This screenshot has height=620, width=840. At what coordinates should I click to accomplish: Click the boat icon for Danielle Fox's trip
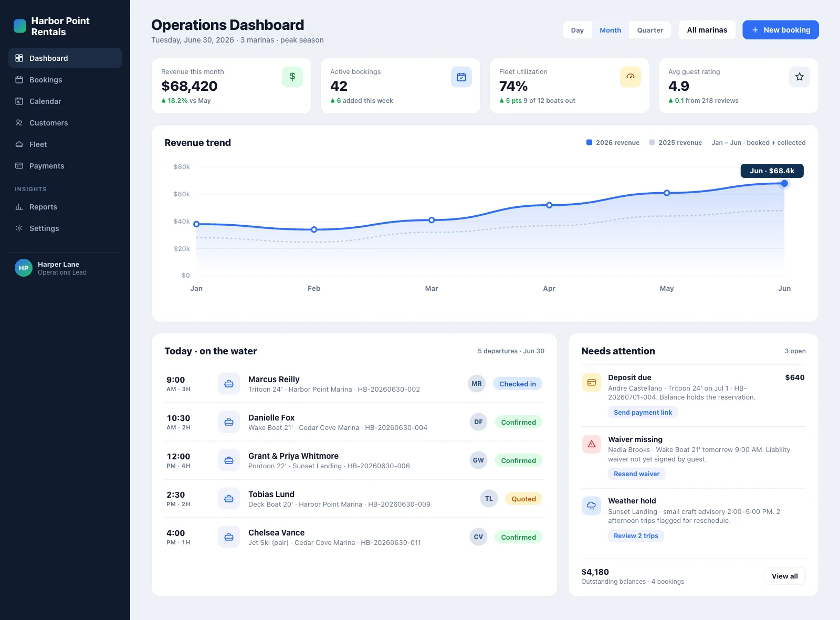(229, 422)
